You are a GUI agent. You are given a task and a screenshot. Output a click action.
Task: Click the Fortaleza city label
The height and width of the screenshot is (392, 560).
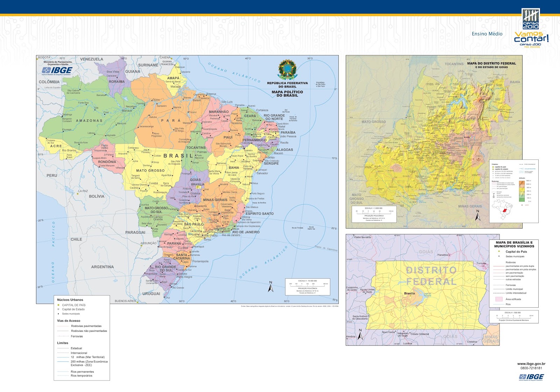click(262, 110)
